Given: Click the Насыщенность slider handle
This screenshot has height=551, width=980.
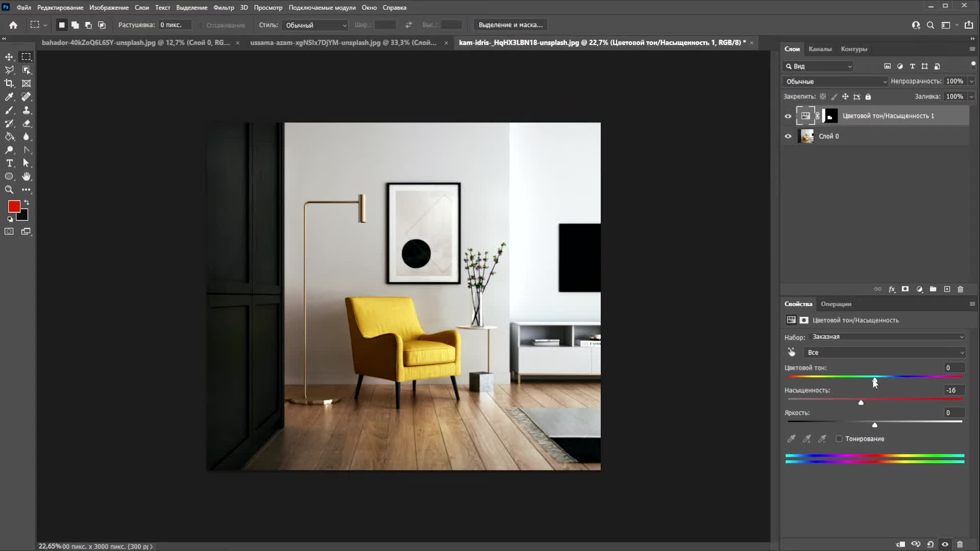Looking at the screenshot, I should [861, 403].
